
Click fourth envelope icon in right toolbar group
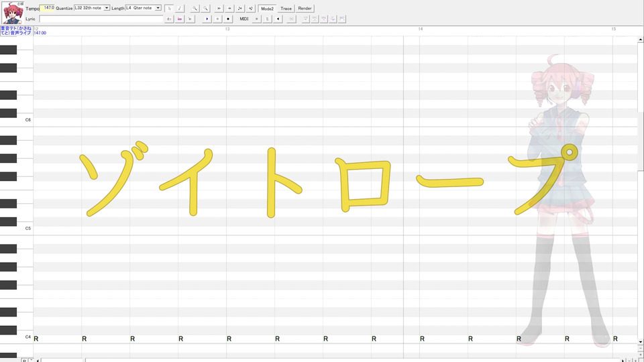tap(333, 19)
